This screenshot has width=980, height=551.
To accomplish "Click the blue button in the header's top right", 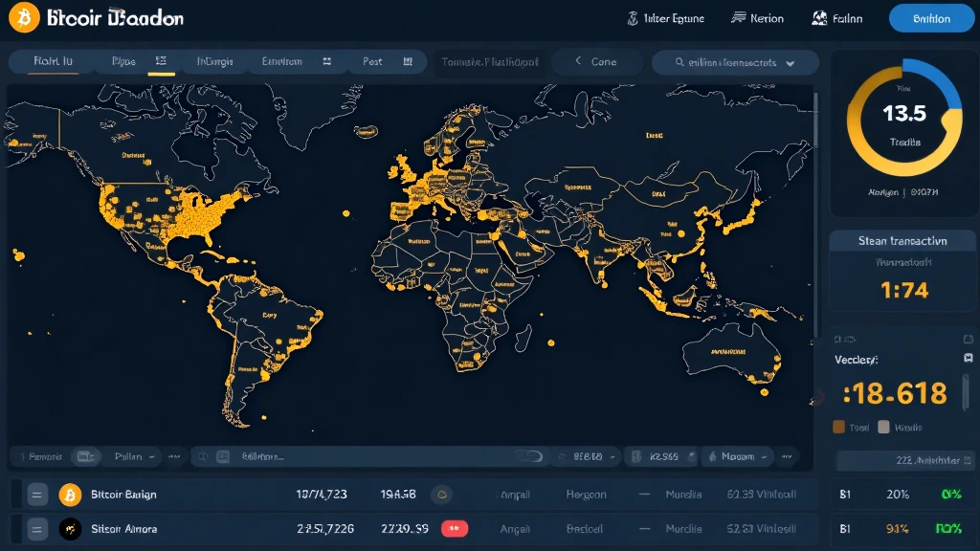I will [x=931, y=19].
